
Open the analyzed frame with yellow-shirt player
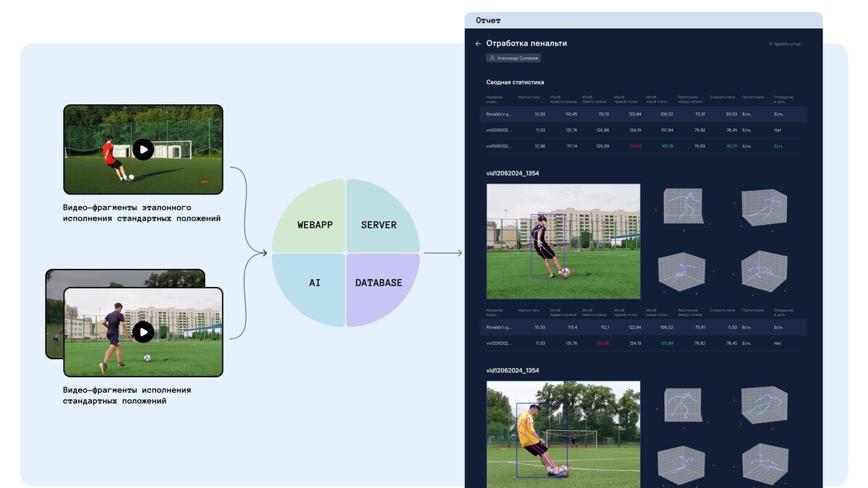coord(563,434)
